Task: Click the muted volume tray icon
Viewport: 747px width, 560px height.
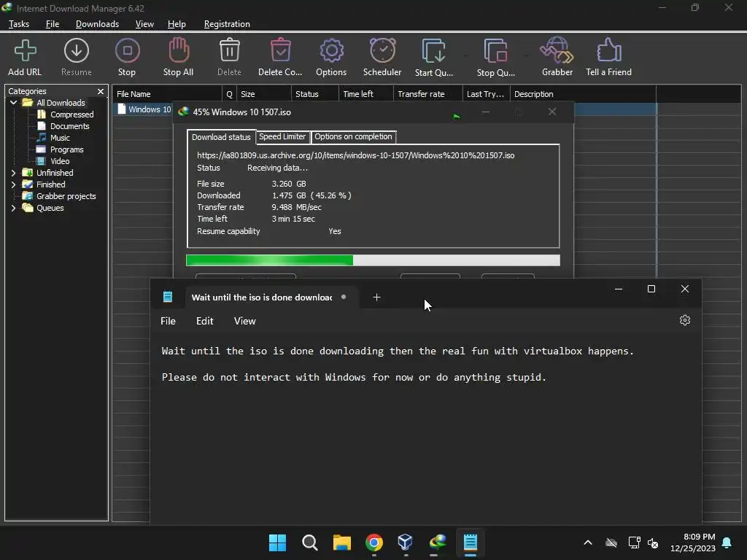Action: 653,542
